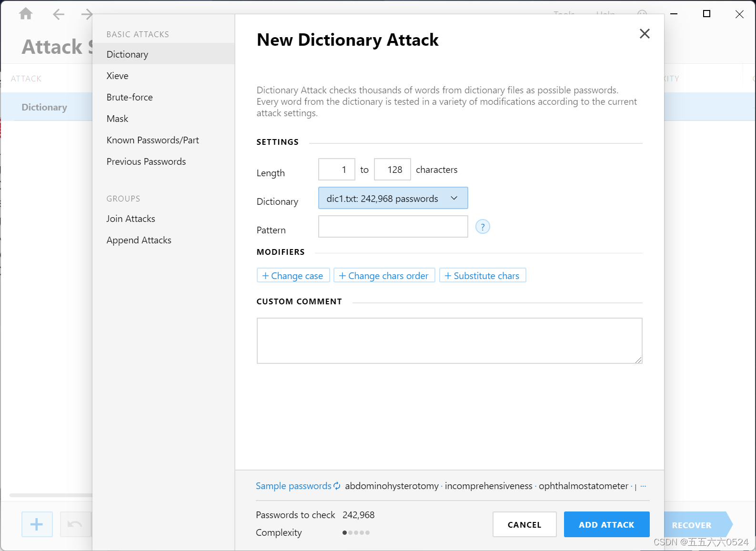This screenshot has width=756, height=551.
Task: Click sample word incomprehensiveness
Action: (488, 486)
